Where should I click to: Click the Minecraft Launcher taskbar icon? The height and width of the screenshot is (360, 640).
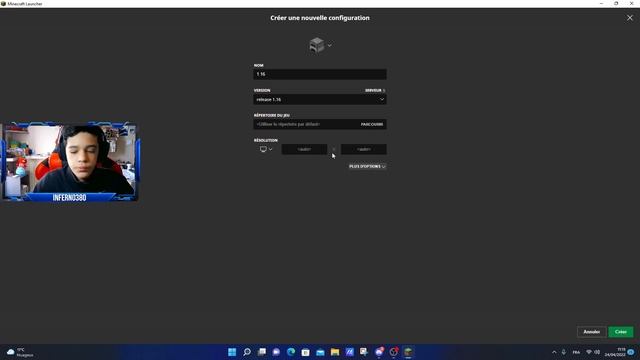click(408, 352)
